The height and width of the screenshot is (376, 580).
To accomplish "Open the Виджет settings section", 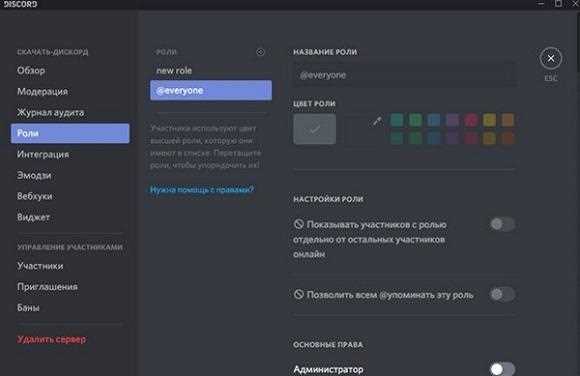I will (33, 217).
